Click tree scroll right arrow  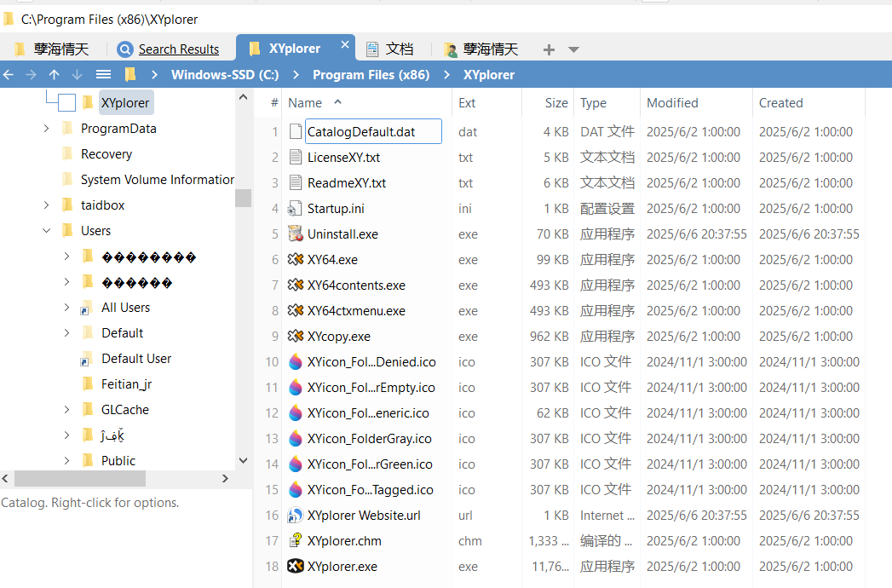pyautogui.click(x=225, y=479)
